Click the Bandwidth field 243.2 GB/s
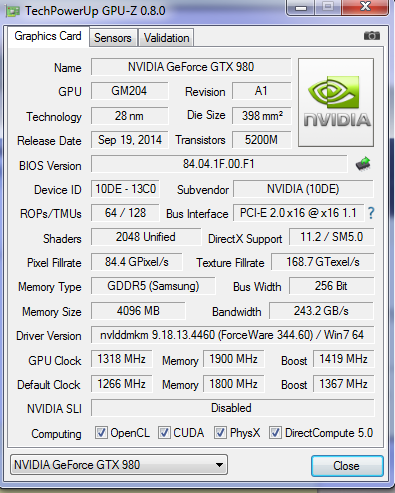Screen dimensions: 395x493 (x=321, y=311)
